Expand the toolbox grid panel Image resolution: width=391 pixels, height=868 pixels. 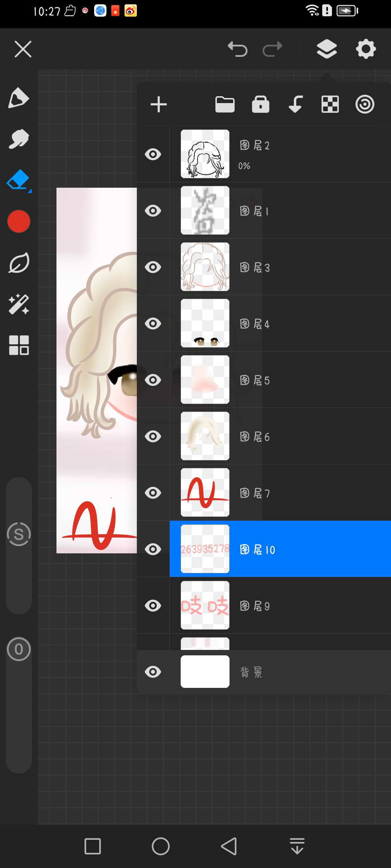coord(18,345)
